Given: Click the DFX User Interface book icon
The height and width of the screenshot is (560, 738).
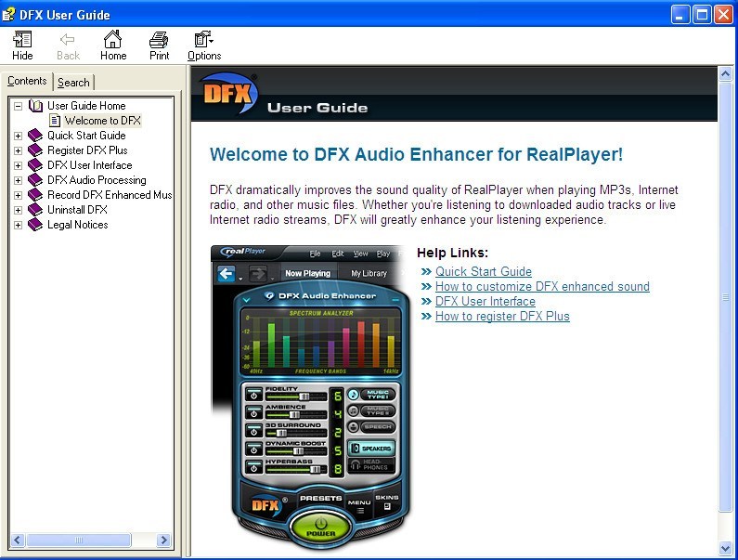Looking at the screenshot, I should pyautogui.click(x=35, y=165).
